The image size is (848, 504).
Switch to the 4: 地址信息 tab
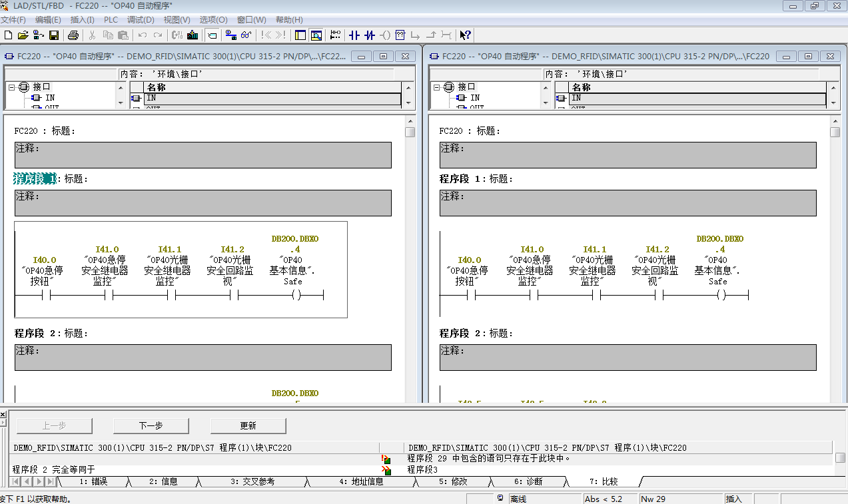pyautogui.click(x=361, y=481)
